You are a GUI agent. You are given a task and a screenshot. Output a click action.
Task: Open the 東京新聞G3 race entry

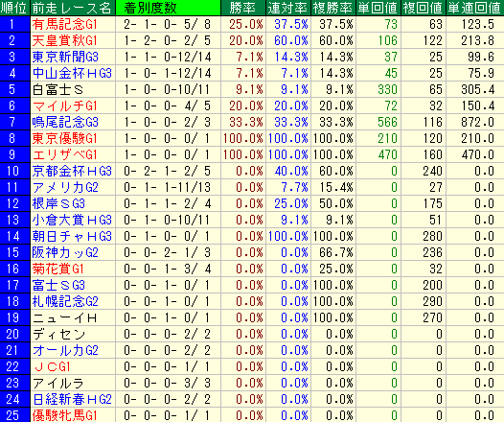coord(65,57)
